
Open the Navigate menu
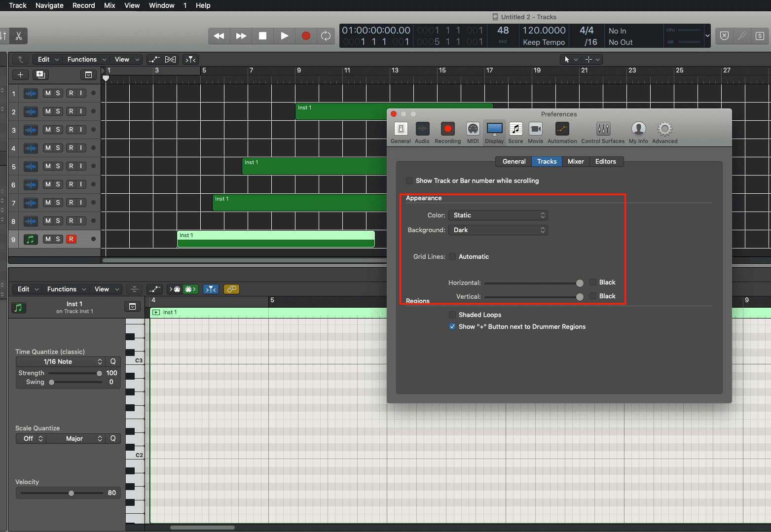49,5
